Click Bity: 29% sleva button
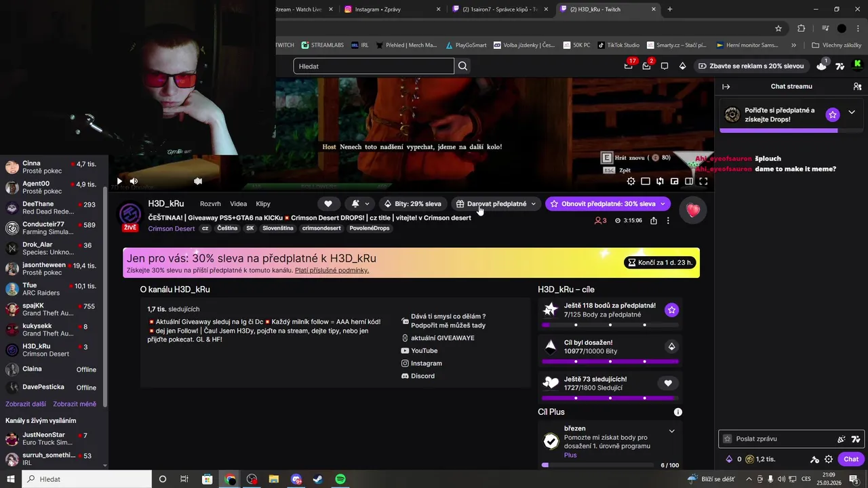 [412, 203]
